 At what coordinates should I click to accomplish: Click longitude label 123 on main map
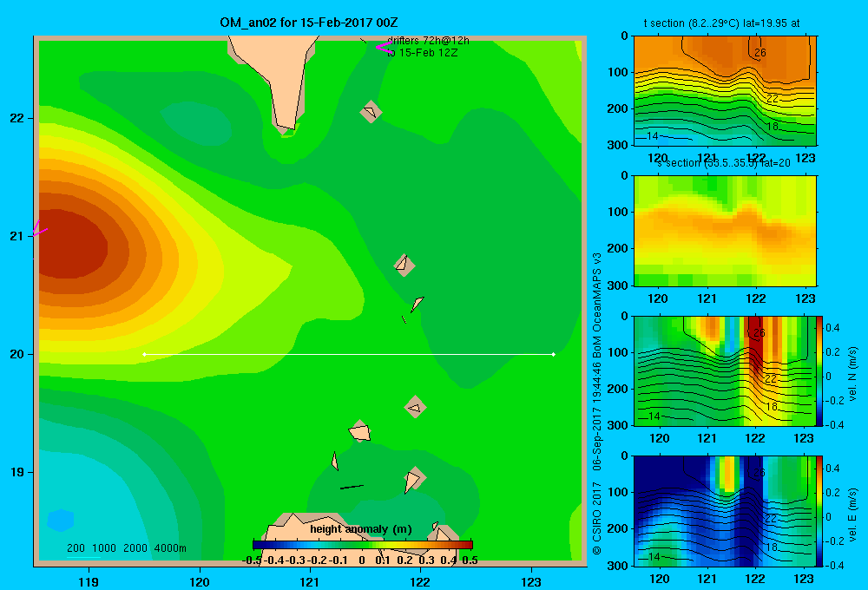[x=531, y=581]
